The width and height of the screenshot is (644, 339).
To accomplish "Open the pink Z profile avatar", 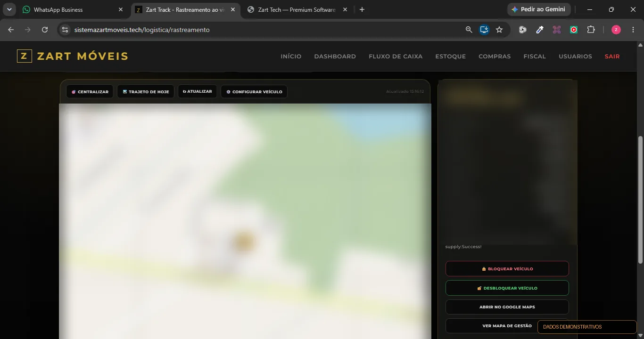I will pos(616,30).
